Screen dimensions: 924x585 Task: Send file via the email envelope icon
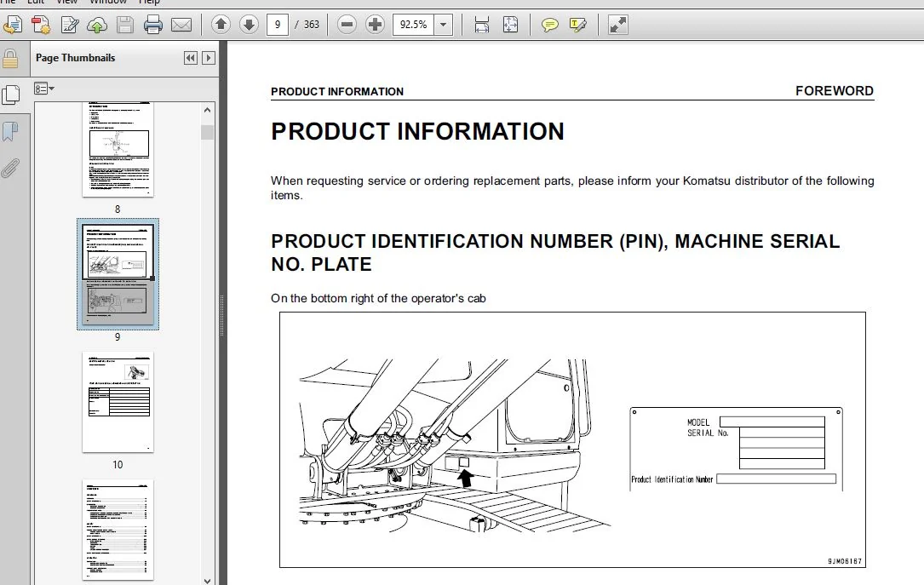[x=181, y=25]
